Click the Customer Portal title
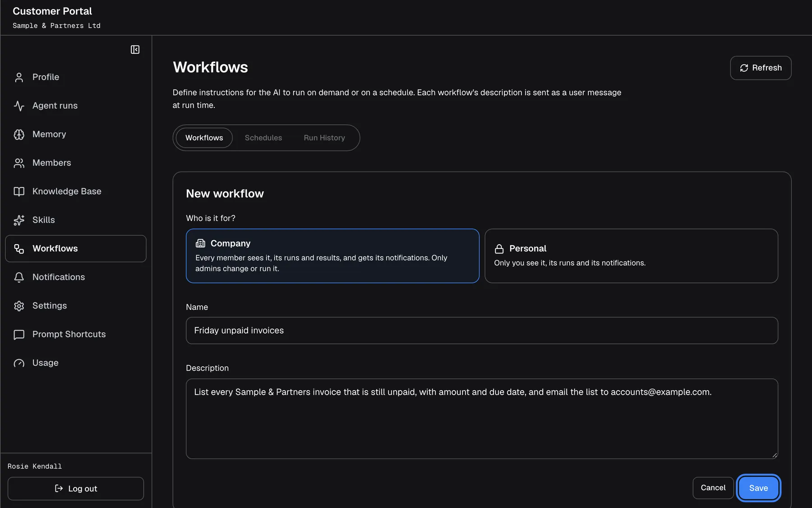 (x=52, y=11)
